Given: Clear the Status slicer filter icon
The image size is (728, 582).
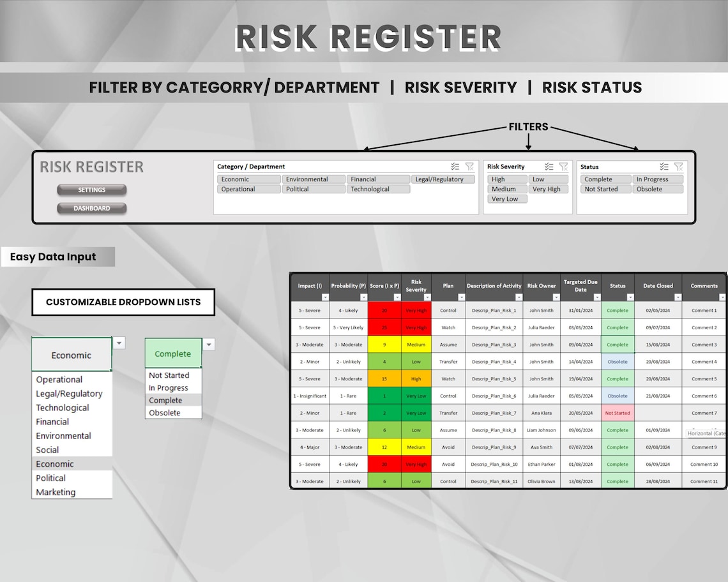Looking at the screenshot, I should pyautogui.click(x=679, y=167).
